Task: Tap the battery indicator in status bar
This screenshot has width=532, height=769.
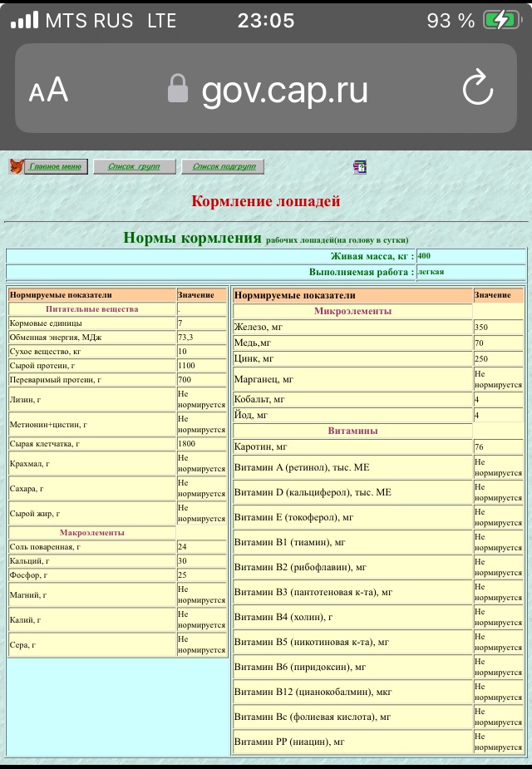Action: 505,20
